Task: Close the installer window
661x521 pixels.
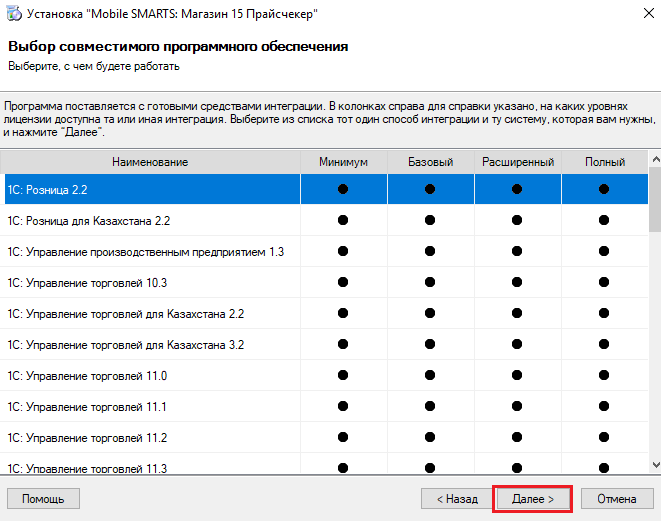Action: [649, 13]
